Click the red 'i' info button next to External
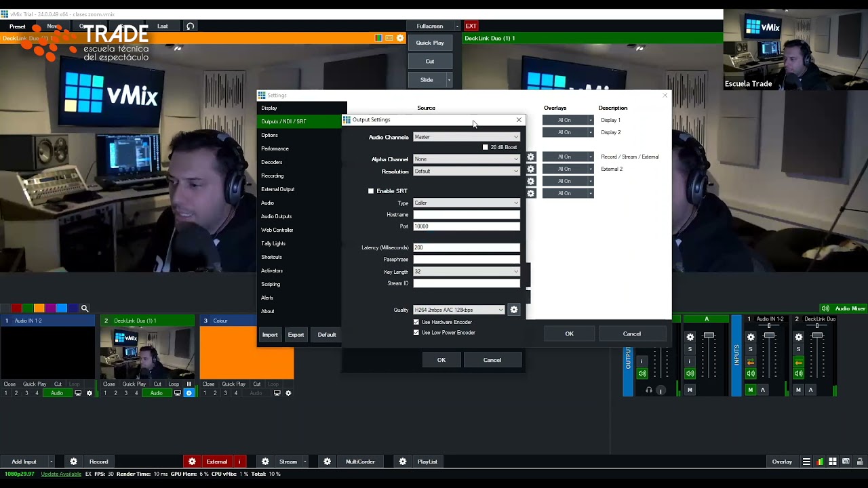868x488 pixels. [x=239, y=462]
